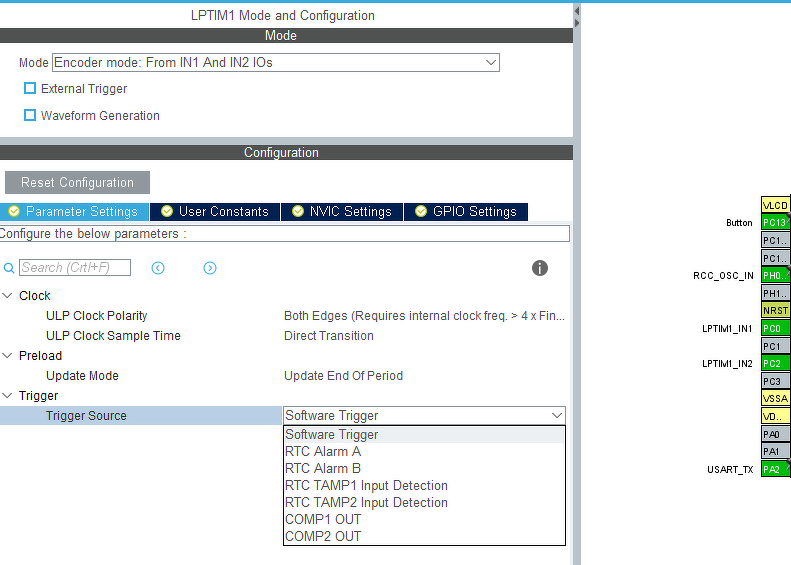
Task: Collapse the Clock parameter group
Action: pyautogui.click(x=7, y=296)
